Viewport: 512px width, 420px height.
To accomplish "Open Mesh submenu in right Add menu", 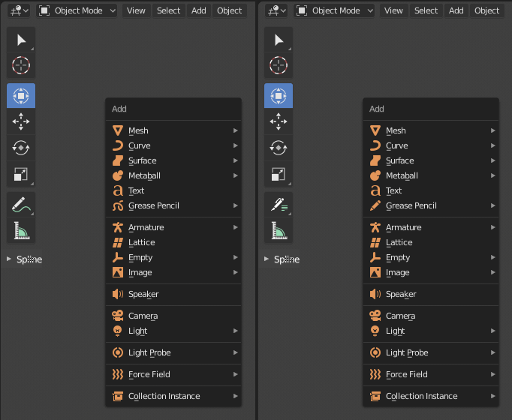I will coord(431,130).
